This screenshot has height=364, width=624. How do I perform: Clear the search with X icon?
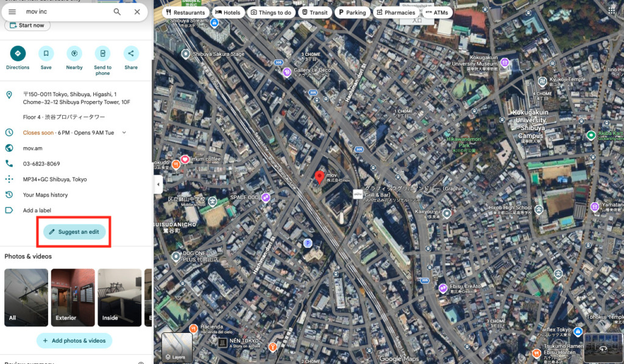[x=137, y=12]
